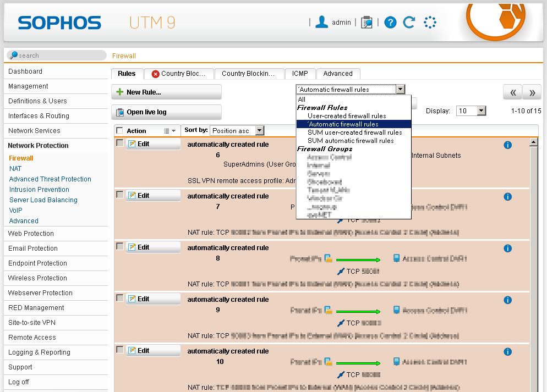Click the action list menu icon
547x392 pixels.
(x=170, y=131)
